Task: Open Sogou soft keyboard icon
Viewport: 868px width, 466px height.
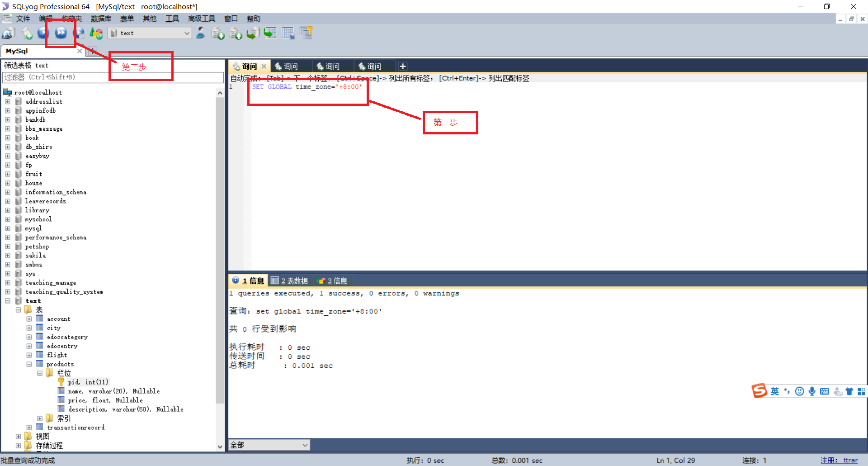Action: click(824, 391)
